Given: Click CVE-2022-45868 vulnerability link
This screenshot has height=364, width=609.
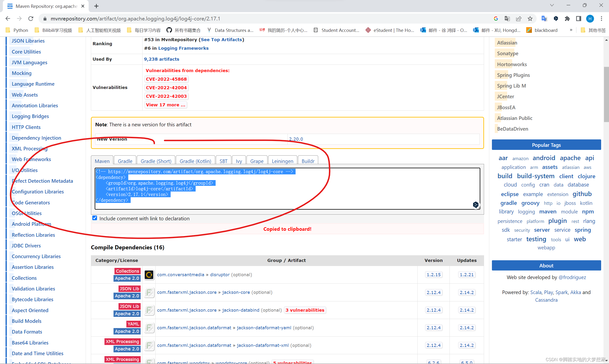Looking at the screenshot, I should point(166,79).
